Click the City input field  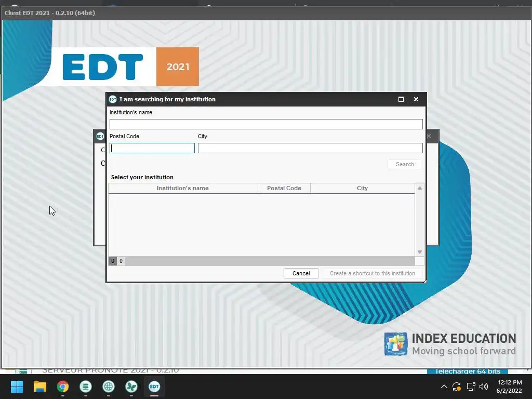310,148
